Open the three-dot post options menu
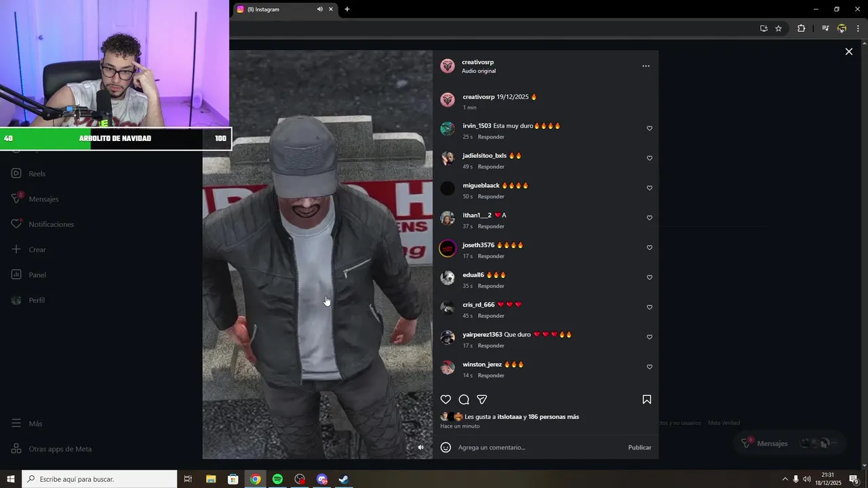 (x=646, y=66)
